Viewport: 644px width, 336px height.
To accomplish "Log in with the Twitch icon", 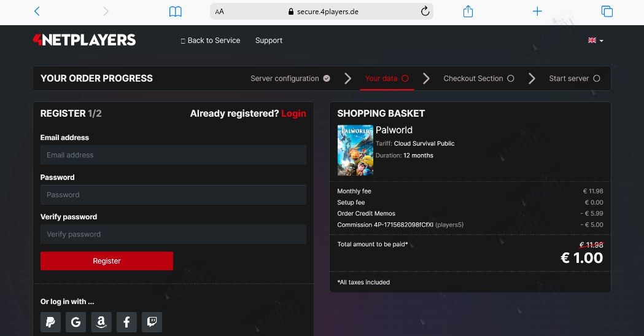I will point(152,322).
